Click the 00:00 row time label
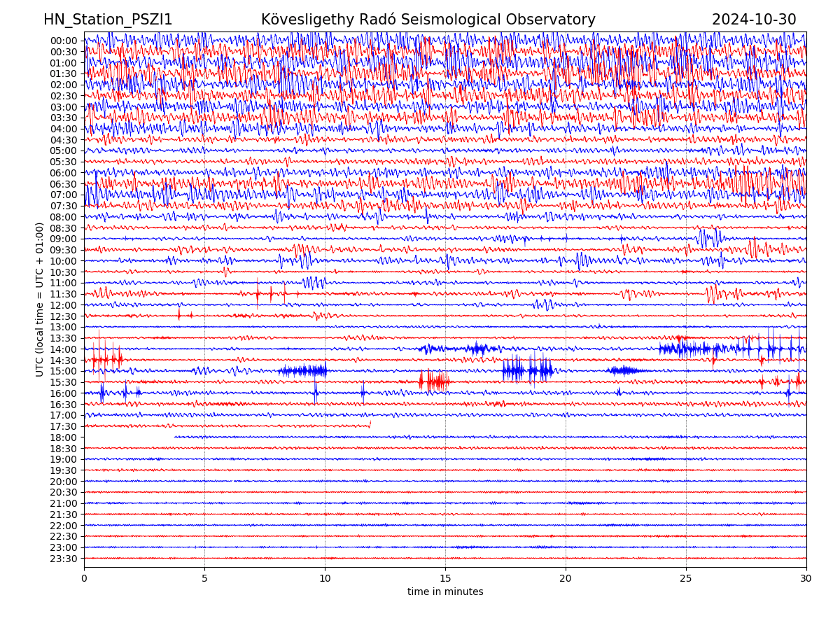 (x=64, y=41)
